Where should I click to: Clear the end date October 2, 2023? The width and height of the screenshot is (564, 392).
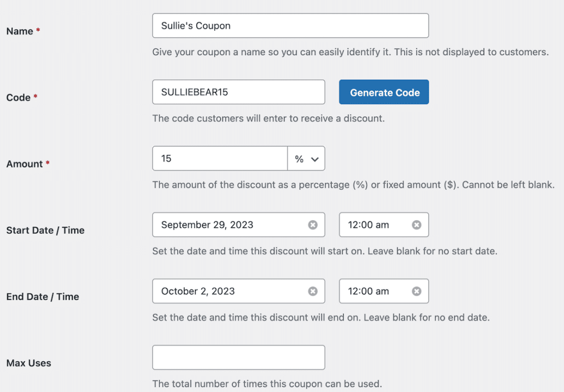click(313, 291)
